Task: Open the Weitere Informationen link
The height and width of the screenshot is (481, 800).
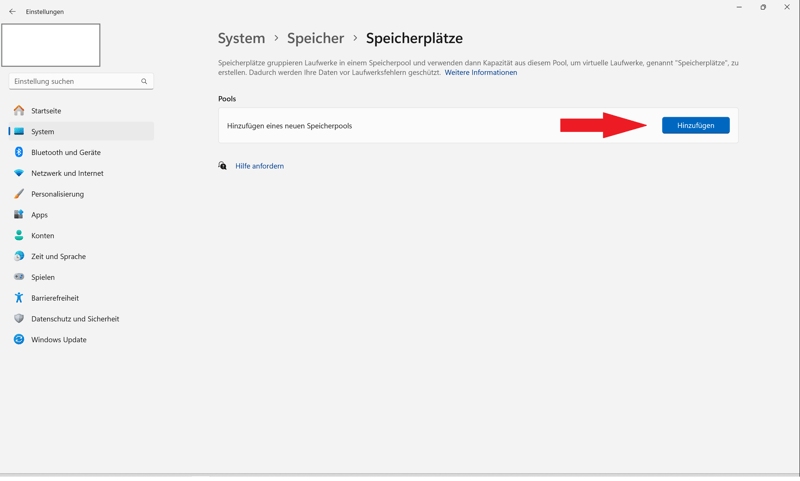Action: pos(481,73)
